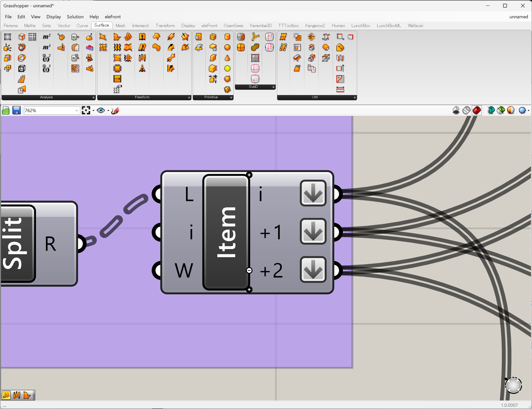Click the sketch pencil icon in canvas toolbar
Screen dimensions: 532x409
click(115, 111)
